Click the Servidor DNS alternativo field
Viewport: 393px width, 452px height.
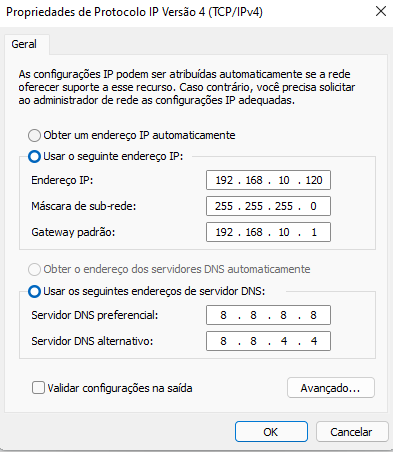click(x=268, y=341)
